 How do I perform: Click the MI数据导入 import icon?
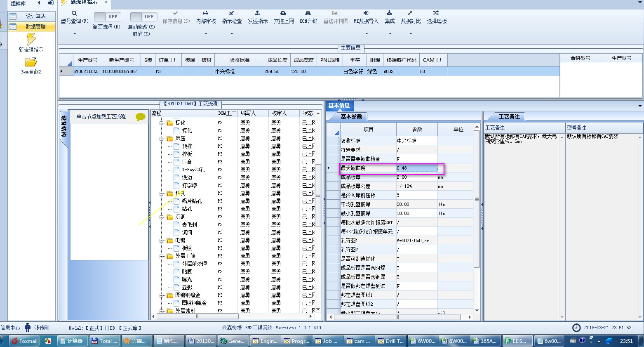[366, 13]
